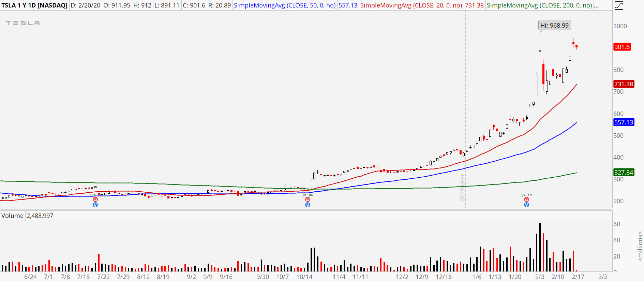Click the 'O: 911.95' open value
Screen dimensions: 644x281
(x=117, y=5)
